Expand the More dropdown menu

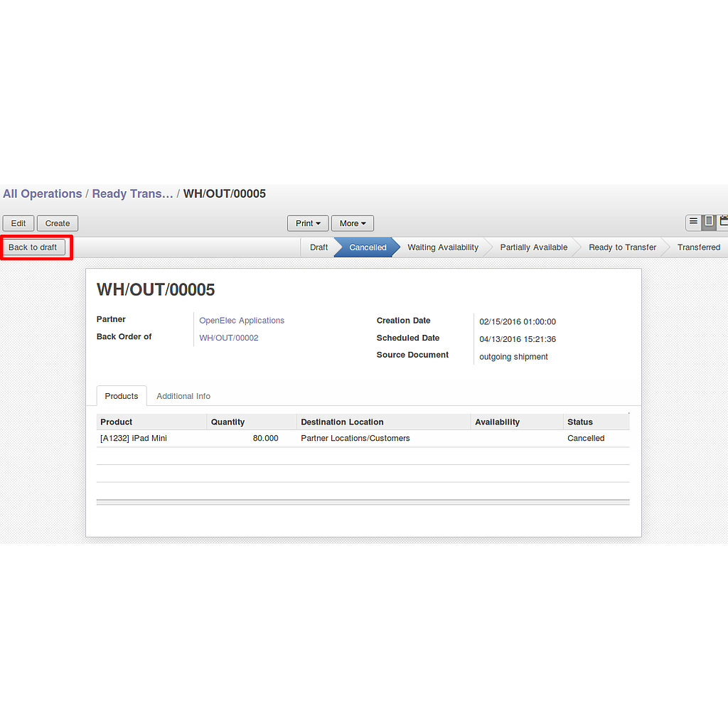click(x=353, y=223)
